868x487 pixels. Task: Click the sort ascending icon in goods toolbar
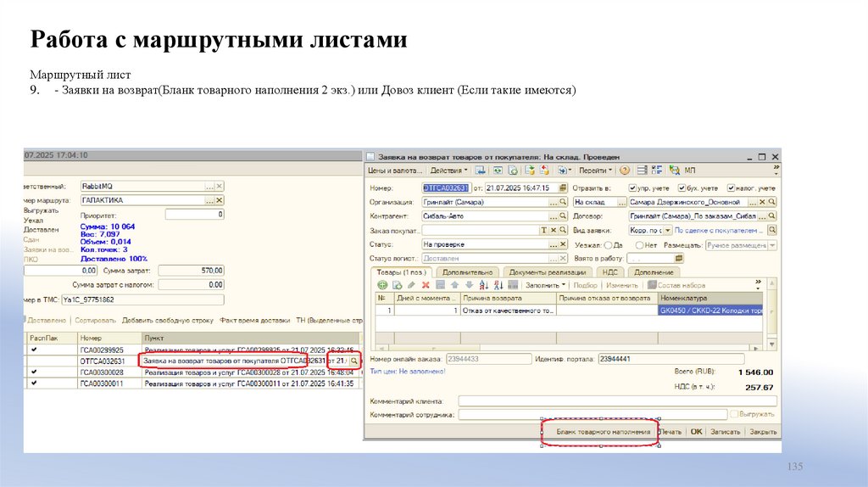coord(483,285)
